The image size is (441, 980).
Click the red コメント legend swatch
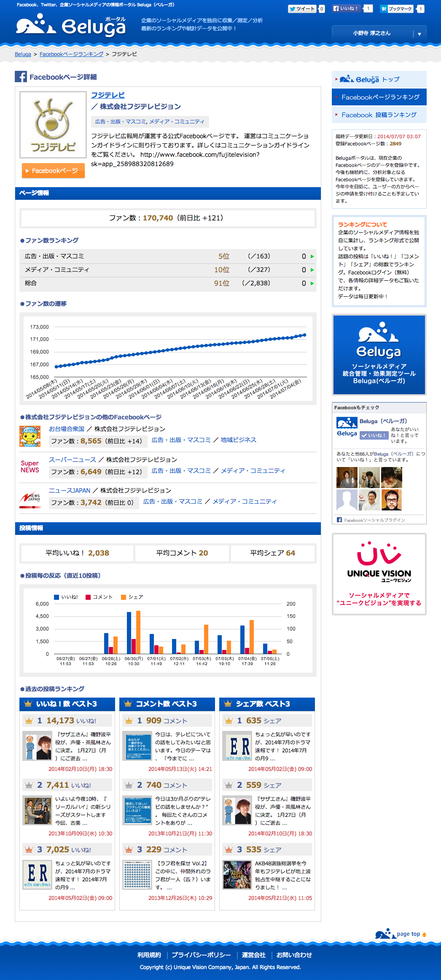click(88, 597)
